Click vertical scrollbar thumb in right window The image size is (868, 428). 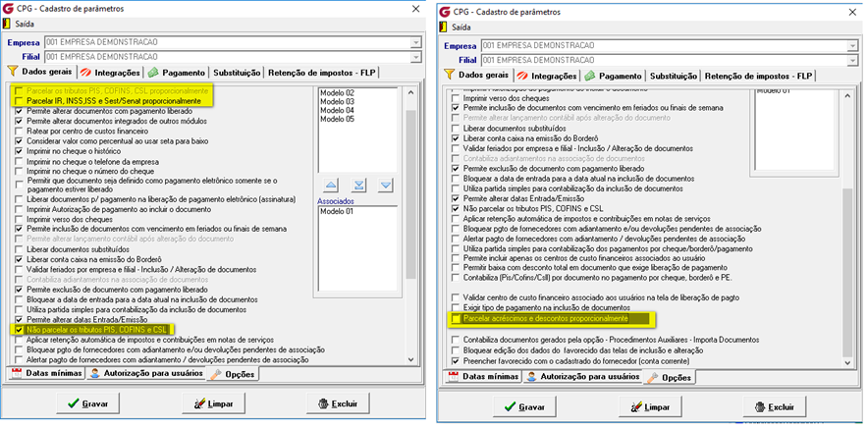click(x=847, y=273)
